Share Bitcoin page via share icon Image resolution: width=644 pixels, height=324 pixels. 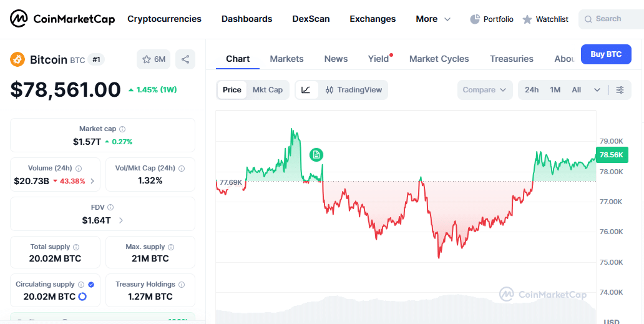[x=185, y=59]
